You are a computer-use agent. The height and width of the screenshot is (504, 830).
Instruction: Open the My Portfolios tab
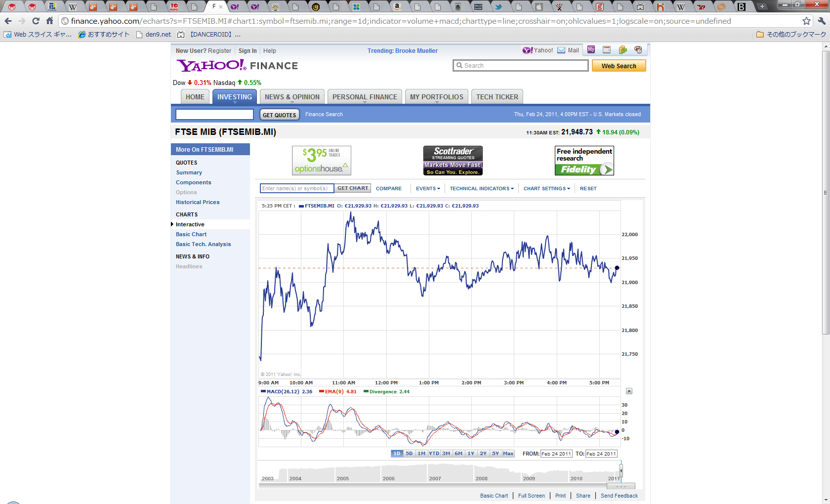pos(436,97)
